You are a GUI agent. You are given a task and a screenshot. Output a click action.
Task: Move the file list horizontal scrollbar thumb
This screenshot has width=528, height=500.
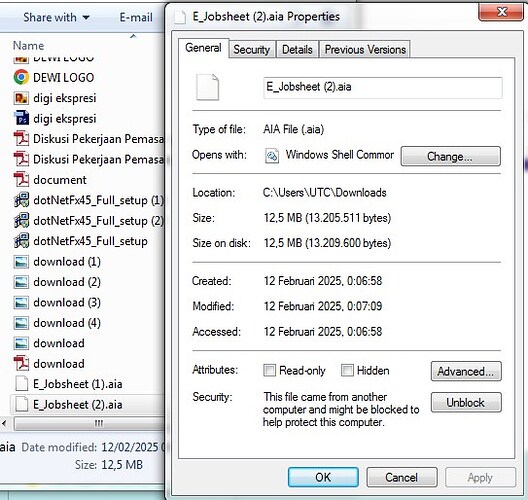[90, 423]
